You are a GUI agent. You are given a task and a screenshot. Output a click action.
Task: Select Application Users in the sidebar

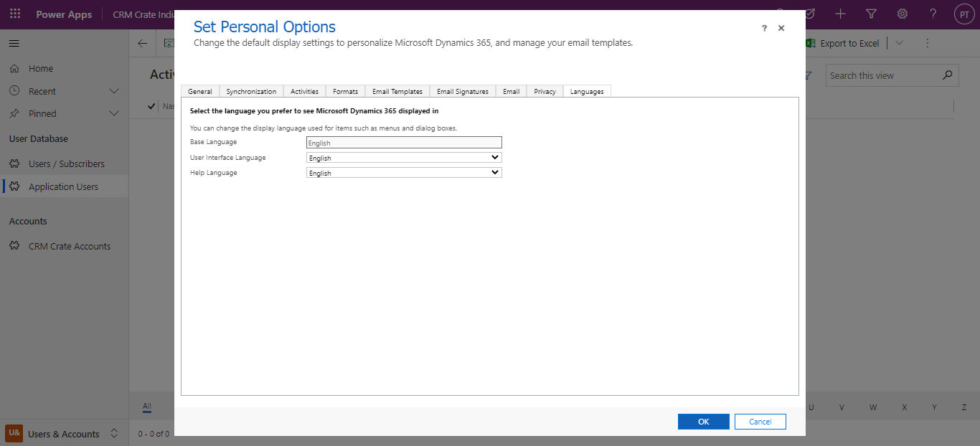tap(65, 186)
